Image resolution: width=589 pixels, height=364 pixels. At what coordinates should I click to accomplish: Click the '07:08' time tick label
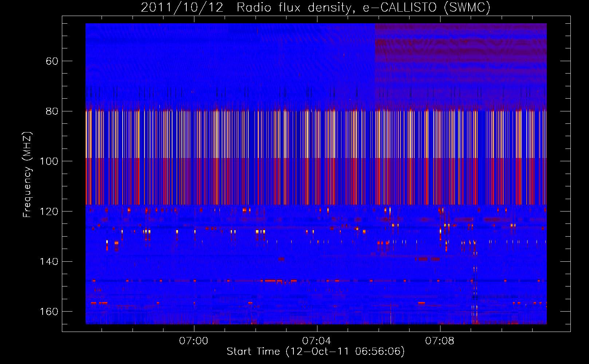coord(440,341)
